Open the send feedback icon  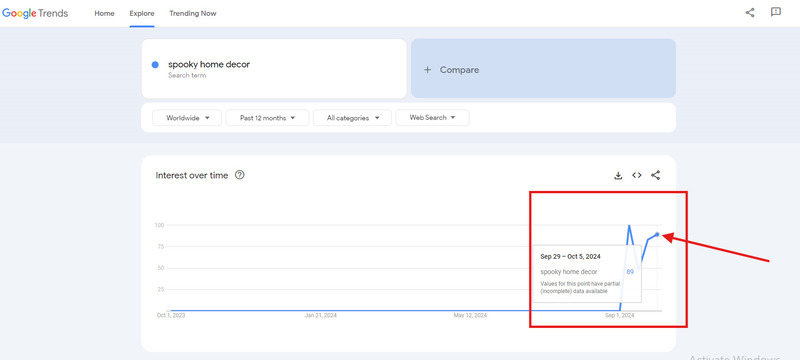click(776, 12)
